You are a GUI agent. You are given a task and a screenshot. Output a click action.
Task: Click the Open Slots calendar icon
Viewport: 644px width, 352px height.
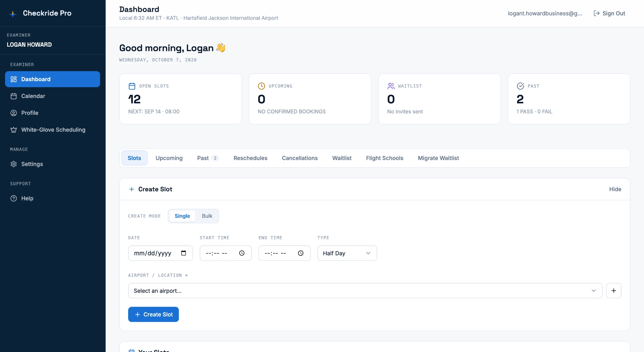132,86
